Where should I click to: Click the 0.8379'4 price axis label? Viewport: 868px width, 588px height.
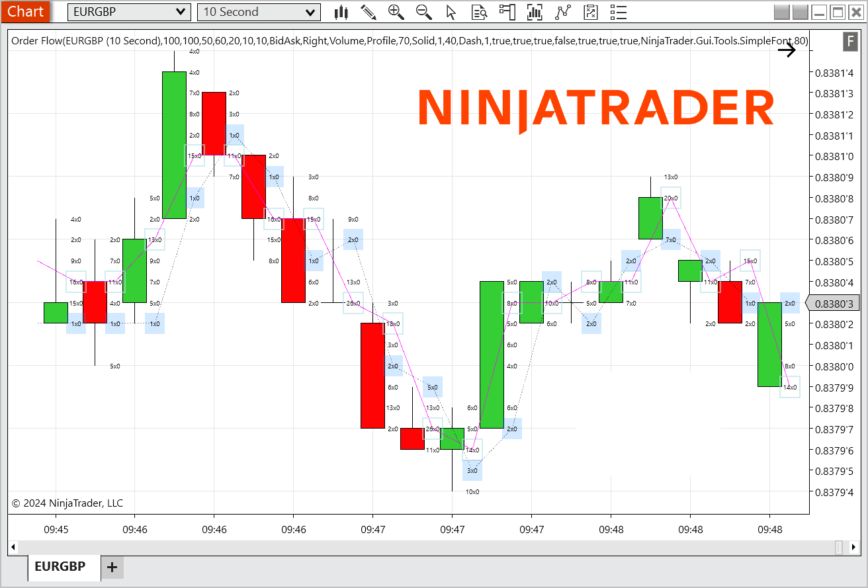point(834,492)
